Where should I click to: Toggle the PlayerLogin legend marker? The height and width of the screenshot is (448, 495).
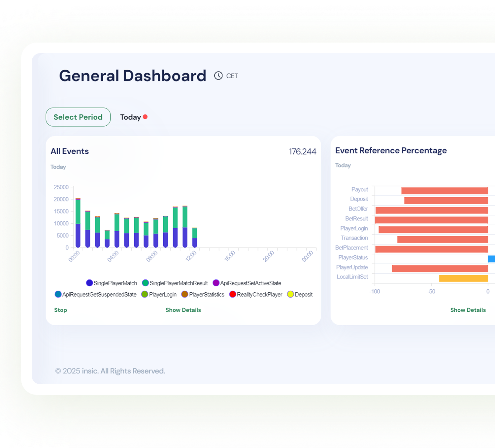coord(145,294)
